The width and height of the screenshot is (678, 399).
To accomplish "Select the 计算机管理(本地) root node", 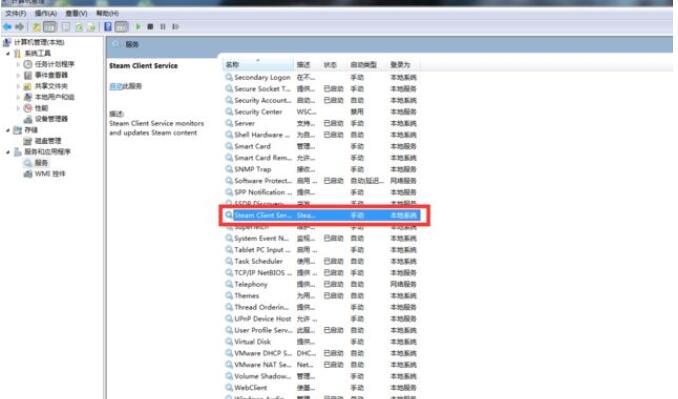I will (39, 42).
